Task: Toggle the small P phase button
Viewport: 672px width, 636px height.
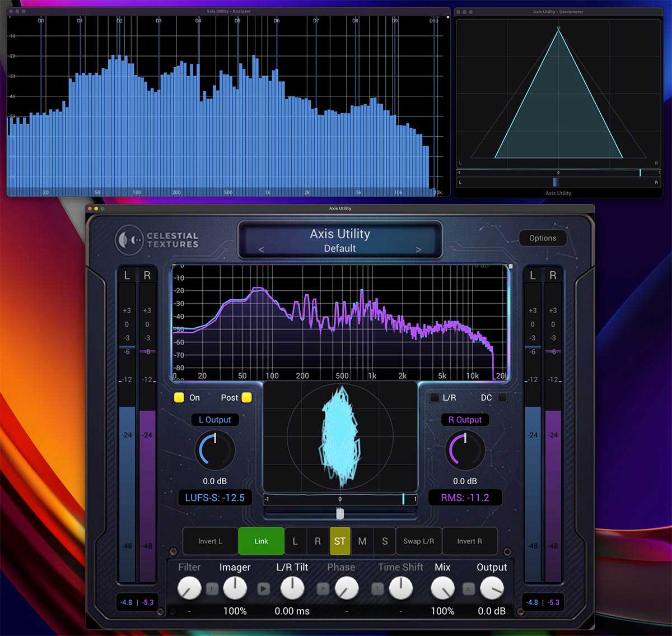Action: [323, 588]
